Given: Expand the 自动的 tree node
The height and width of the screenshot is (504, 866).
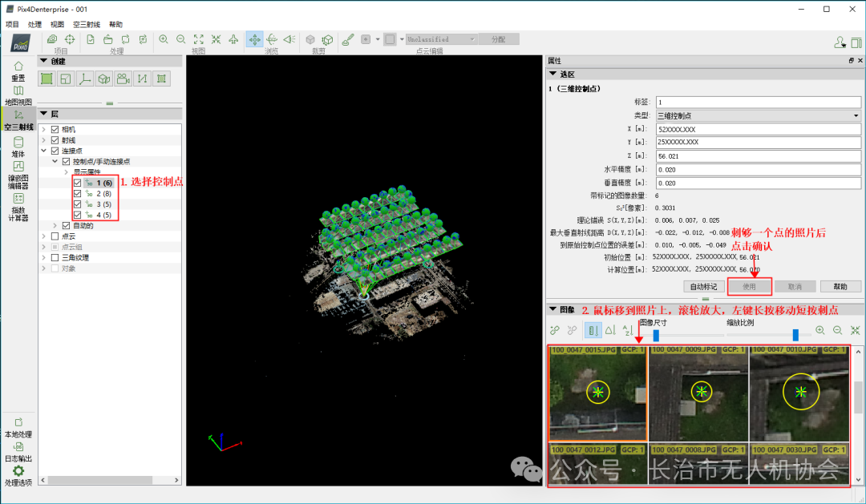Looking at the screenshot, I should pos(55,225).
